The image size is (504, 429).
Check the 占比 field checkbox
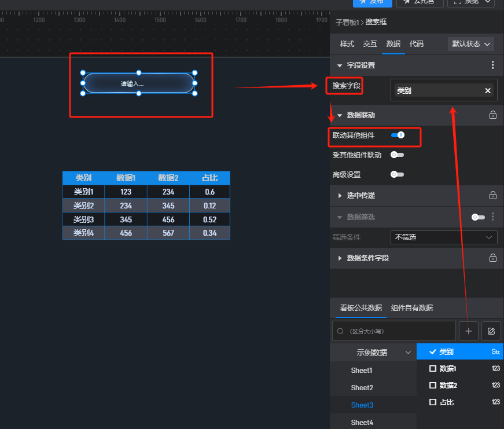coord(433,402)
